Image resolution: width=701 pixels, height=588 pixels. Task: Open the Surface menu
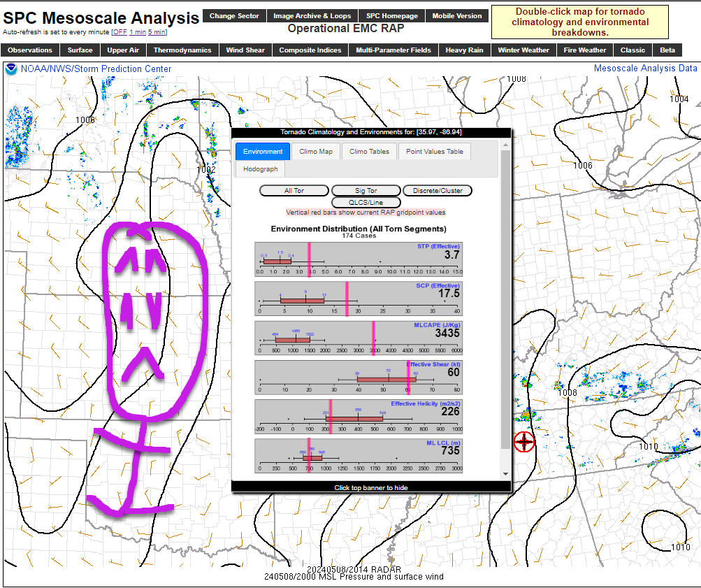tap(80, 50)
